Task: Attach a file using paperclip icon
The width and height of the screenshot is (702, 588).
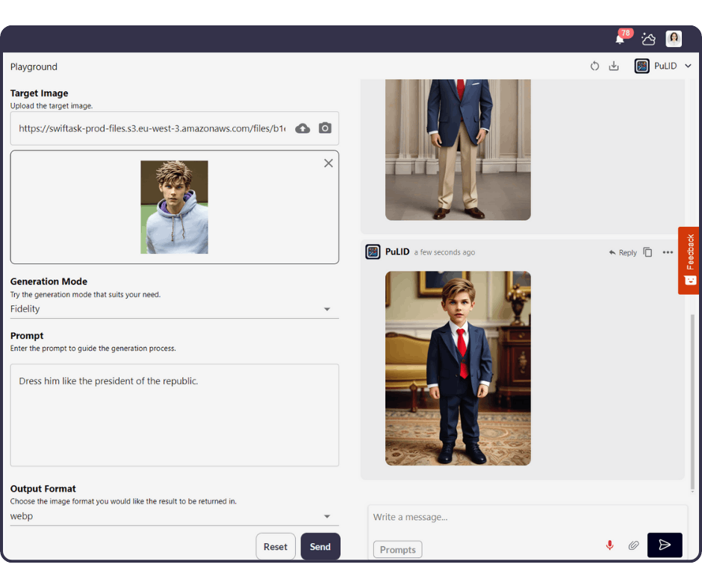Action: click(633, 545)
